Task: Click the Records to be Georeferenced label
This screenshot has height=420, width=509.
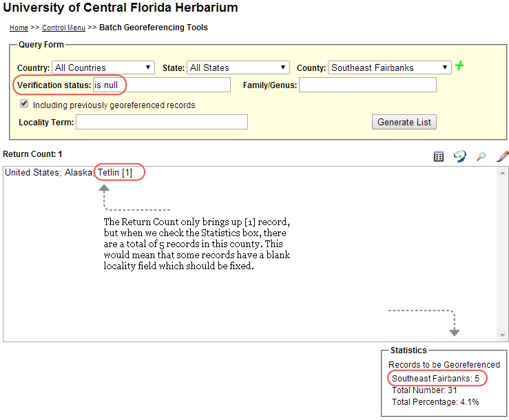Action: coord(444,365)
